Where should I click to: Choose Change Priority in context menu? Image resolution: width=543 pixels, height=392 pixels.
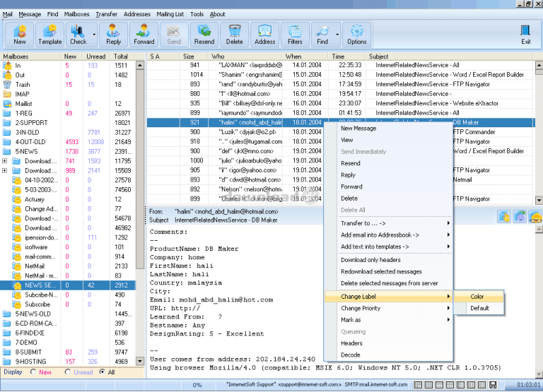tap(361, 308)
